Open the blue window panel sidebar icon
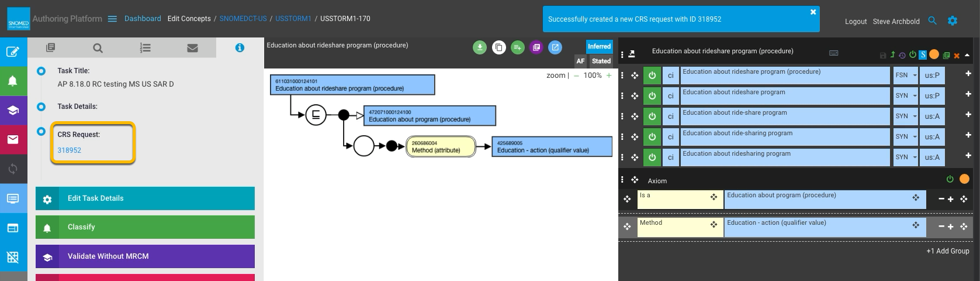 [x=13, y=228]
